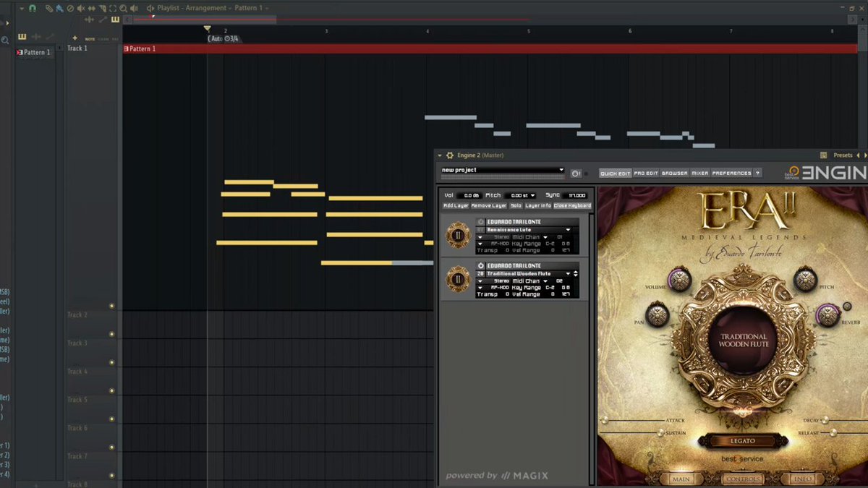Image resolution: width=868 pixels, height=488 pixels.
Task: Click the plus icon above Track 1
Action: pos(75,38)
